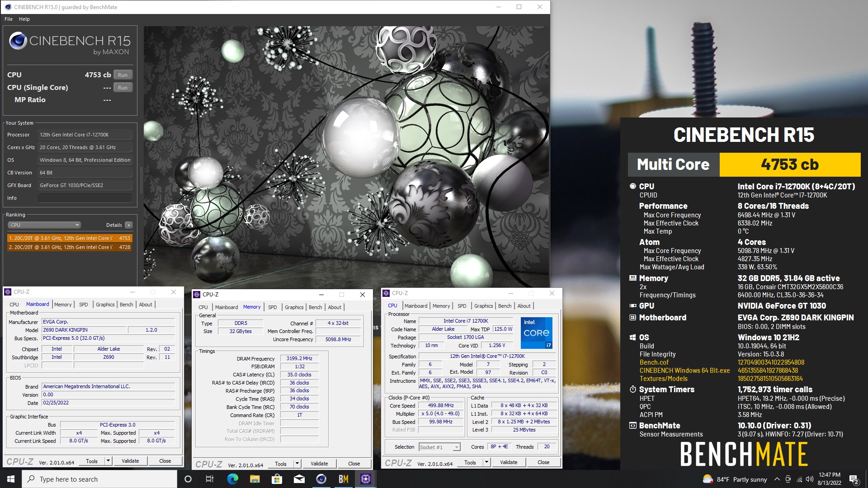Click the Intel Core i7 badge image
Image resolution: width=868 pixels, height=488 pixels.
point(537,333)
